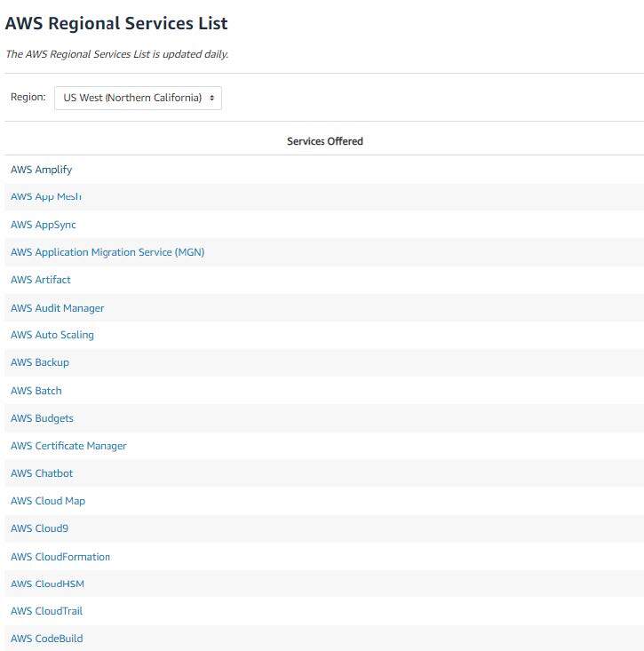Click the AWS Auto Scaling link
This screenshot has height=651, width=644.
(x=52, y=335)
